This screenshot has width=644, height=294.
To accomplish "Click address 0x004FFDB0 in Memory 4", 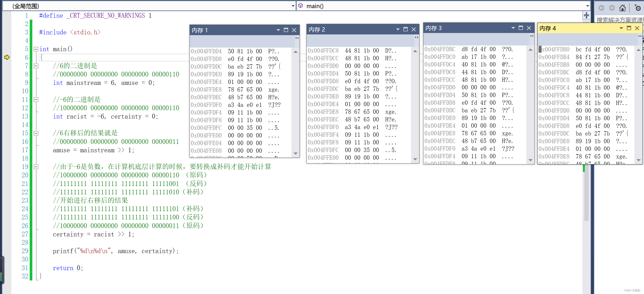I will pyautogui.click(x=554, y=49).
